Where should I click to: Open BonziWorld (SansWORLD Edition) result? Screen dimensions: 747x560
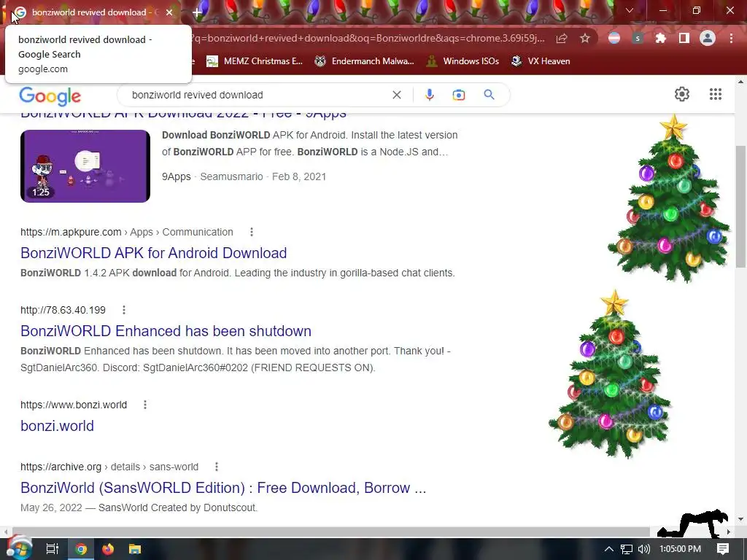[223, 488]
